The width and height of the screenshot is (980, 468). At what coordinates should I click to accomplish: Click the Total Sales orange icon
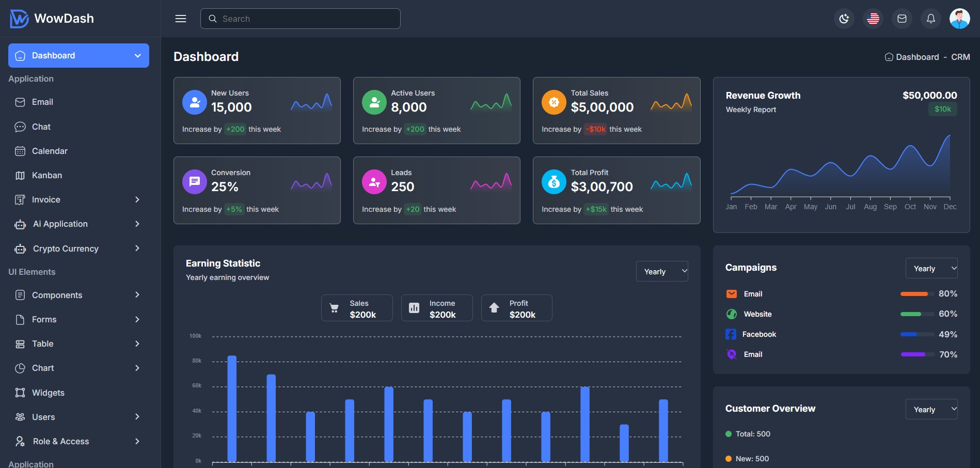(554, 102)
